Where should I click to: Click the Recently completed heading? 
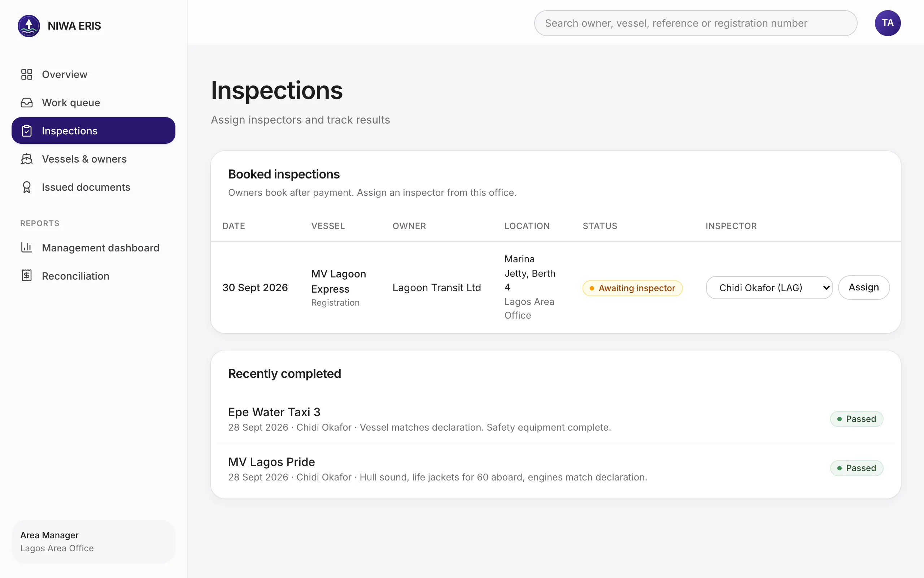[x=284, y=374]
